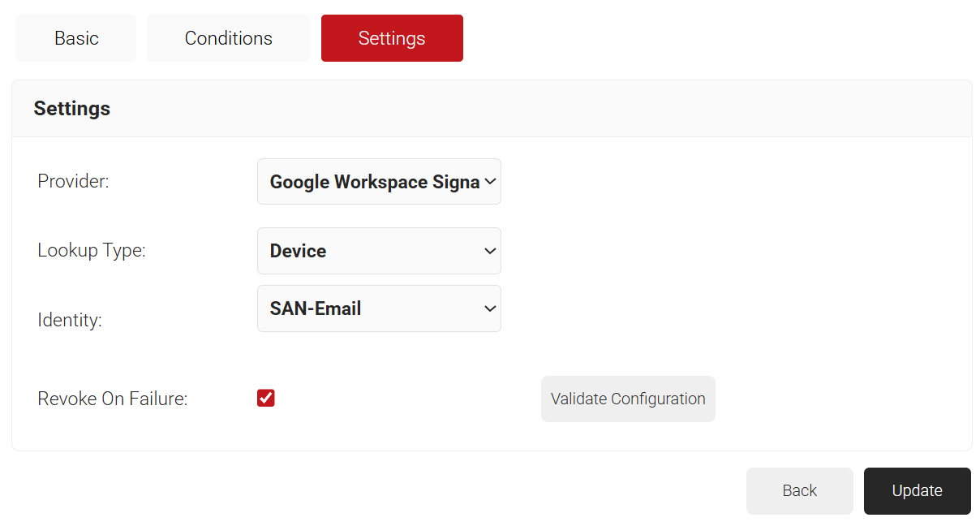Click the bold Settings panel heading
Viewport: 980px width, 522px height.
click(x=72, y=109)
